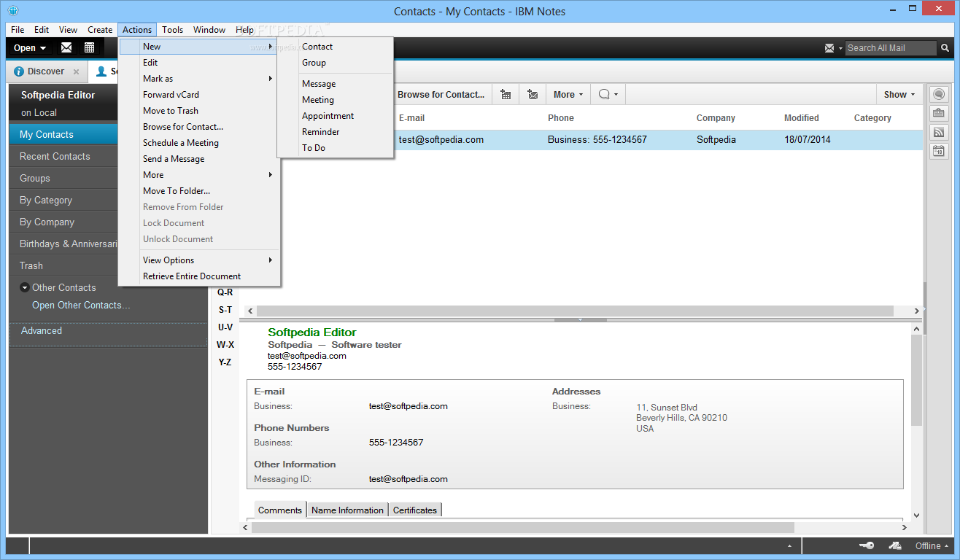Screen dimensions: 960x560
Task: Jump to W-X letter index
Action: point(225,345)
